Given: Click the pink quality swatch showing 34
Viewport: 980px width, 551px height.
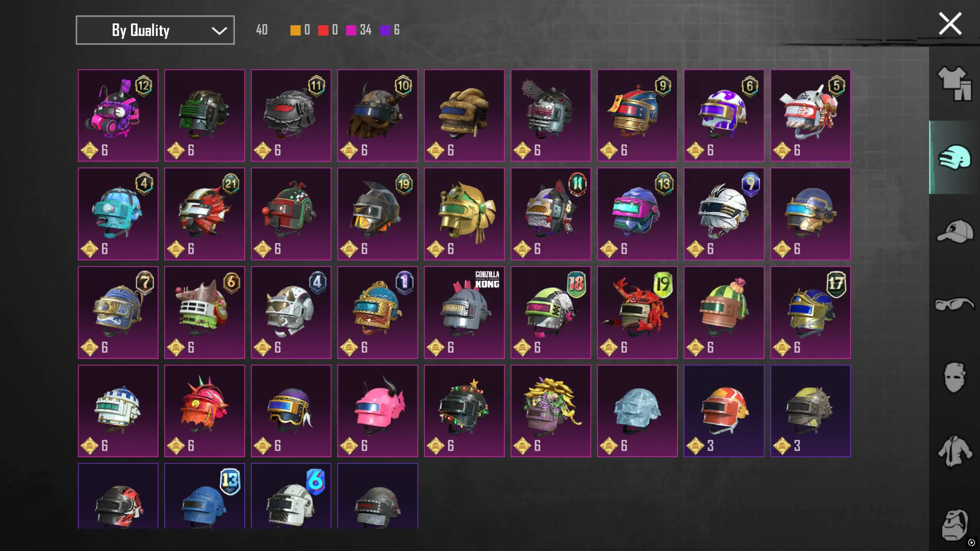Looking at the screenshot, I should [x=351, y=30].
